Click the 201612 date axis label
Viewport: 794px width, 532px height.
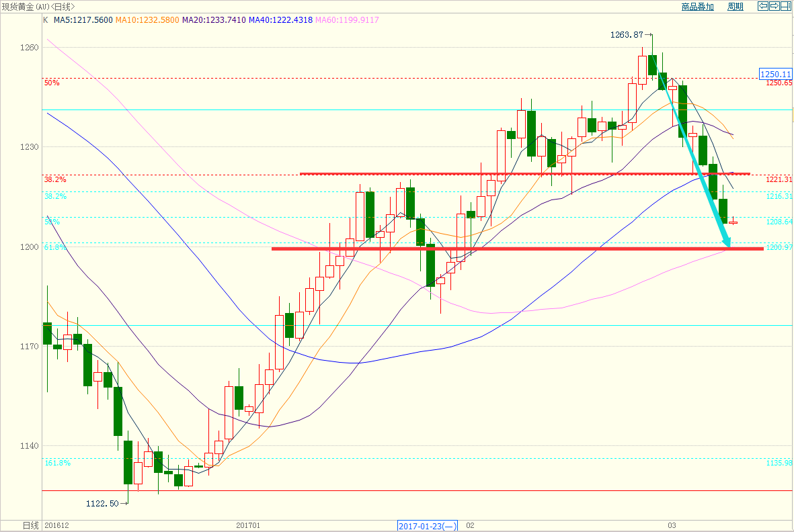click(x=56, y=526)
